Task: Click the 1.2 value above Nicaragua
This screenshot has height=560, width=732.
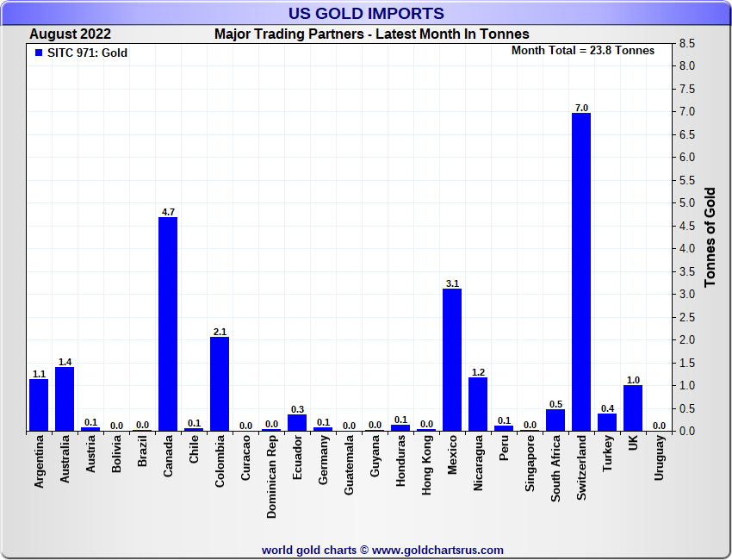Action: (x=479, y=372)
